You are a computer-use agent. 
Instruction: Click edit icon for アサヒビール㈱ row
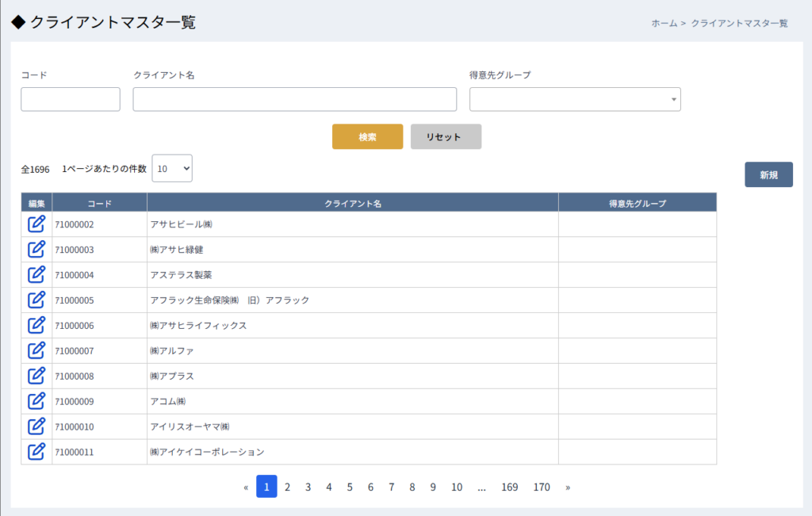36,224
